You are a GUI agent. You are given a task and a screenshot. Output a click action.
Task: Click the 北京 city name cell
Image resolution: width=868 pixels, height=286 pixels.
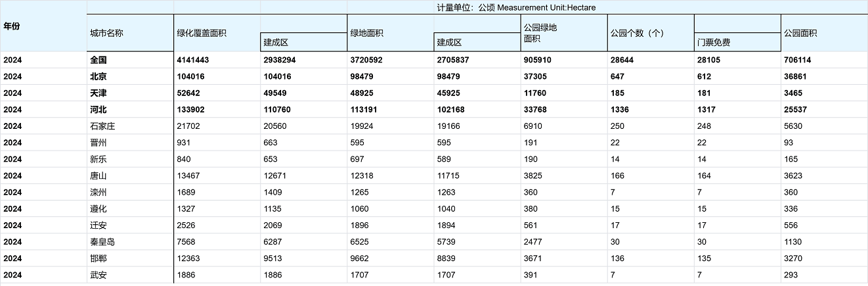pos(98,76)
